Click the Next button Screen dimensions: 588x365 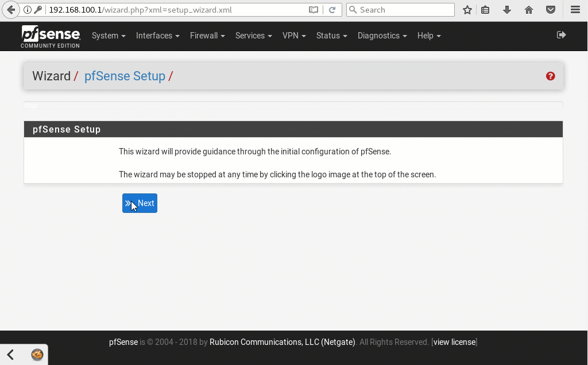coord(140,203)
